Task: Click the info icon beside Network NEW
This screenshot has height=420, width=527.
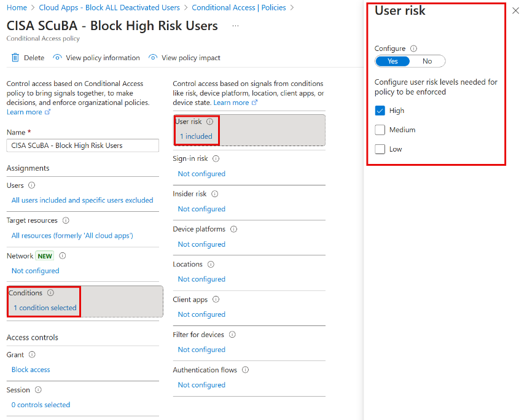Action: point(62,255)
